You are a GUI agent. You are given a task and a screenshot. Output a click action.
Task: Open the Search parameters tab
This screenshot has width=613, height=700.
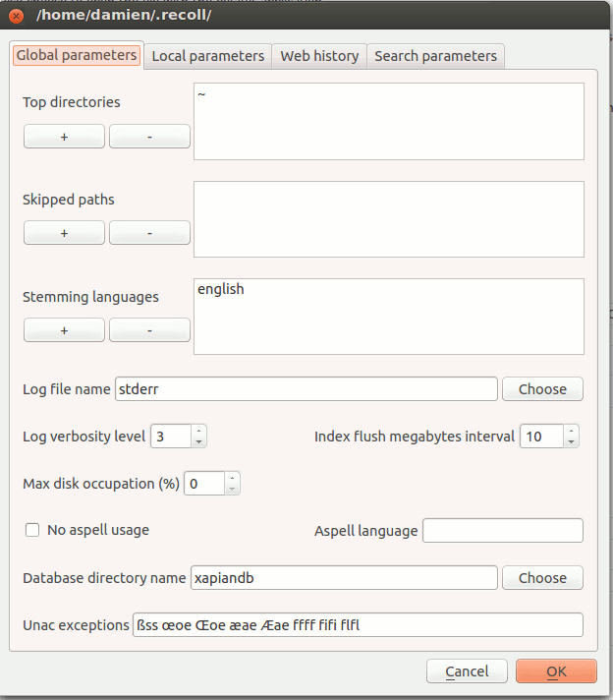[x=435, y=56]
